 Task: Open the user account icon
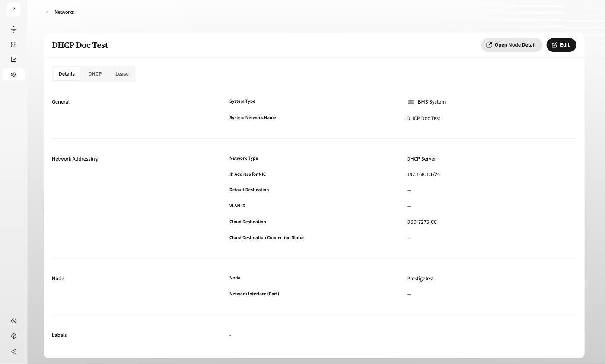(x=13, y=321)
